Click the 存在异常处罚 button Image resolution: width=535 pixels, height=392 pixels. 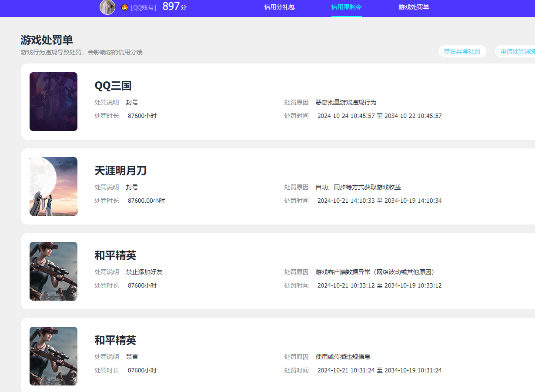462,51
